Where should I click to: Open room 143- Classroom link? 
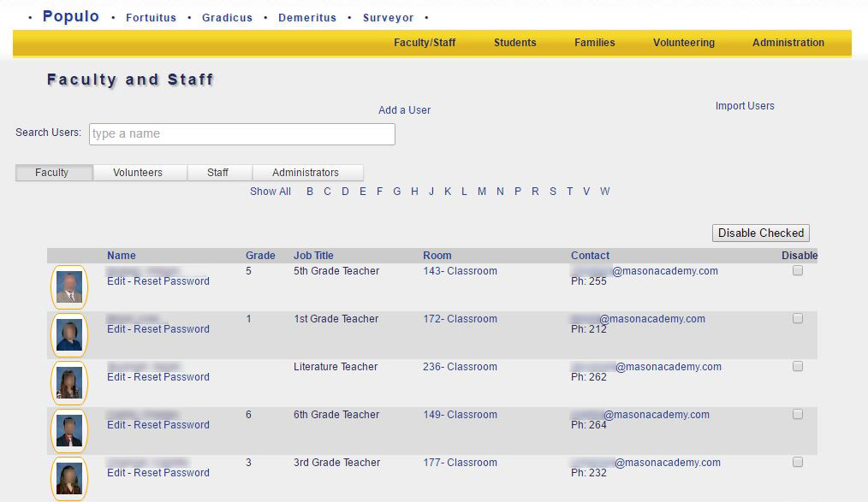(460, 271)
